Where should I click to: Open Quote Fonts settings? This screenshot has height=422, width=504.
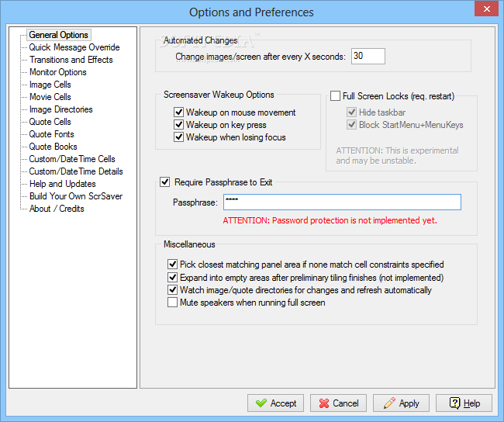(51, 134)
